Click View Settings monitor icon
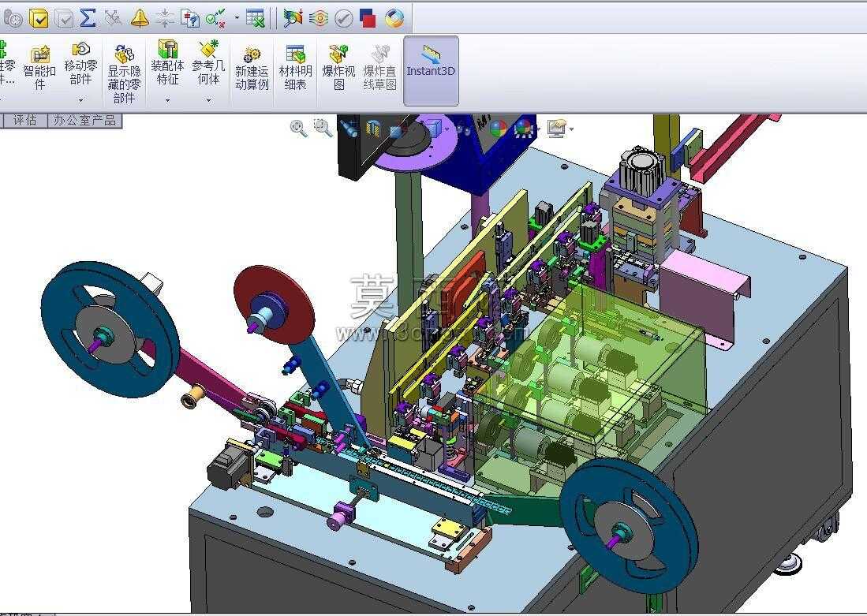Image resolution: width=867 pixels, height=616 pixels. point(556,129)
